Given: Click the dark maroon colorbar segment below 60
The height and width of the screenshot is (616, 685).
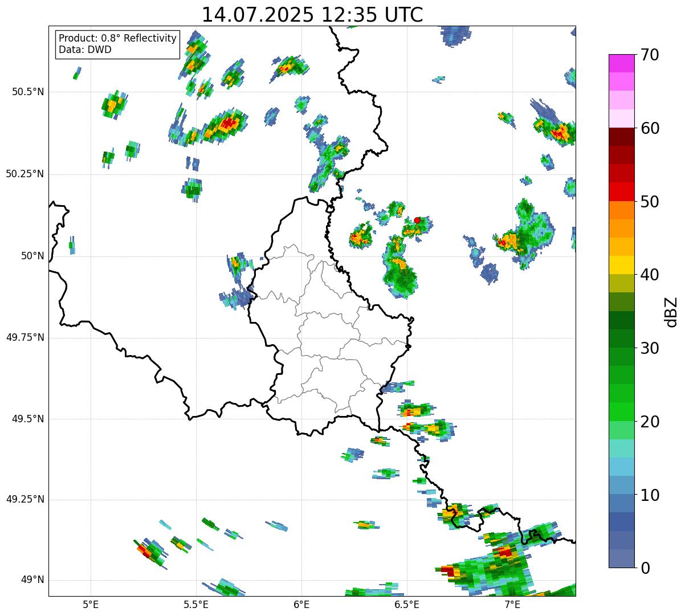Looking at the screenshot, I should [621, 137].
